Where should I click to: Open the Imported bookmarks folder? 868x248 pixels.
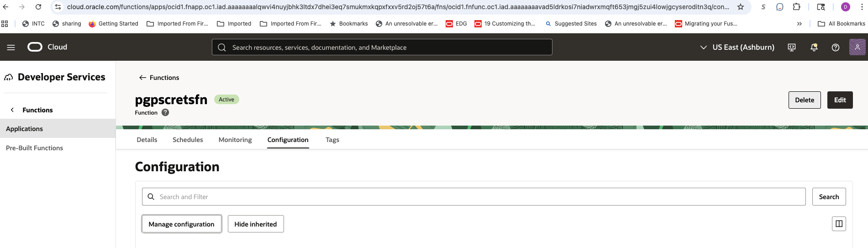pos(234,24)
